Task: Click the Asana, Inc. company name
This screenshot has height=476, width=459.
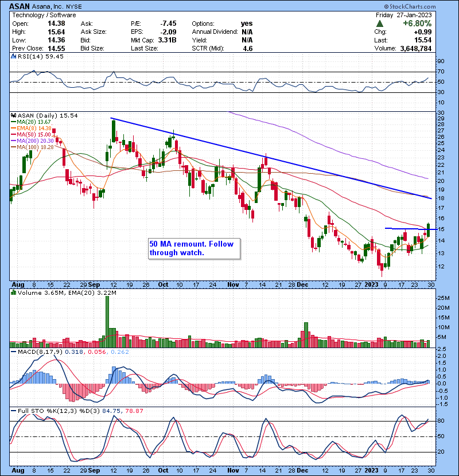Action: pyautogui.click(x=49, y=6)
